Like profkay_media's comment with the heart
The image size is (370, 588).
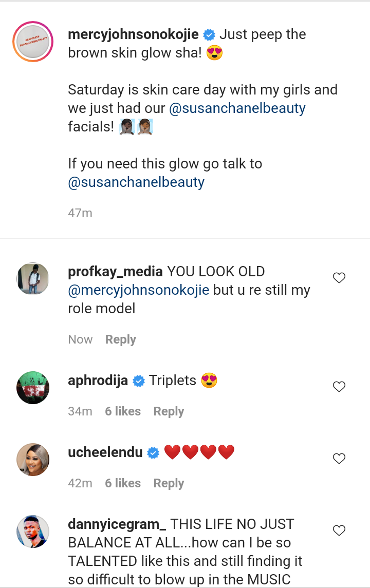tap(339, 278)
